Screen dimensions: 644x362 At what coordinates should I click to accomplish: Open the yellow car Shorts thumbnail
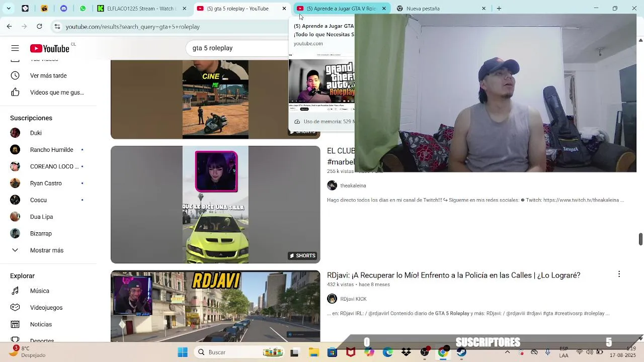[x=215, y=205]
